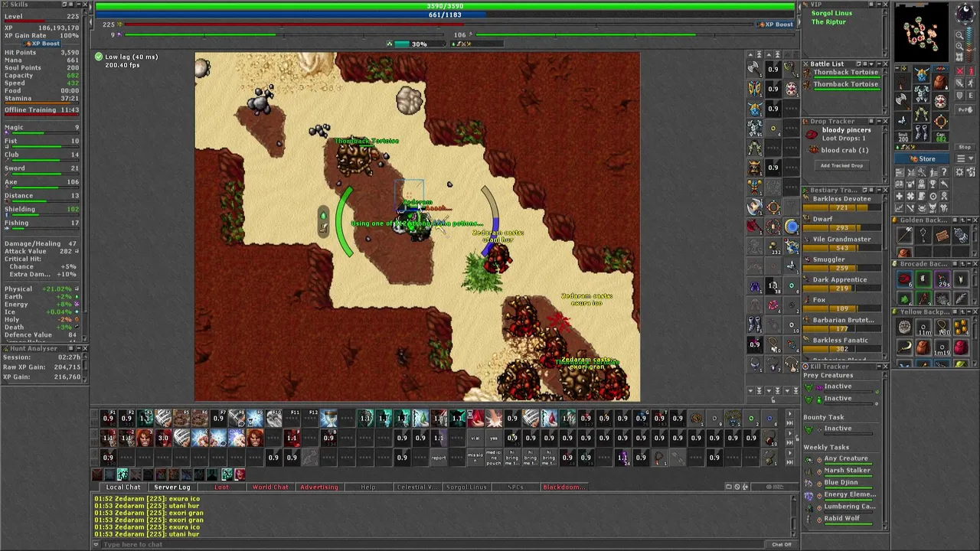Switch to the Local Chat tab
980x551 pixels.
pyautogui.click(x=123, y=487)
